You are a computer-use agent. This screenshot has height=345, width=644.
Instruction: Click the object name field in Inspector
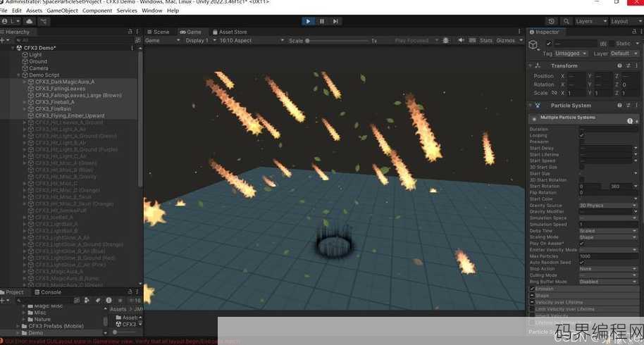574,43
